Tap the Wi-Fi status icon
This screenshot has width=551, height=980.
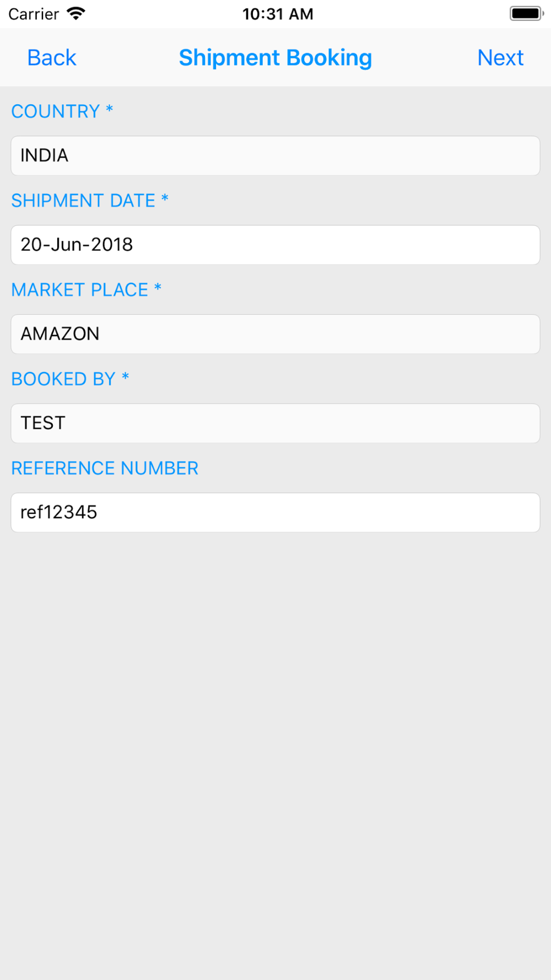(x=76, y=14)
